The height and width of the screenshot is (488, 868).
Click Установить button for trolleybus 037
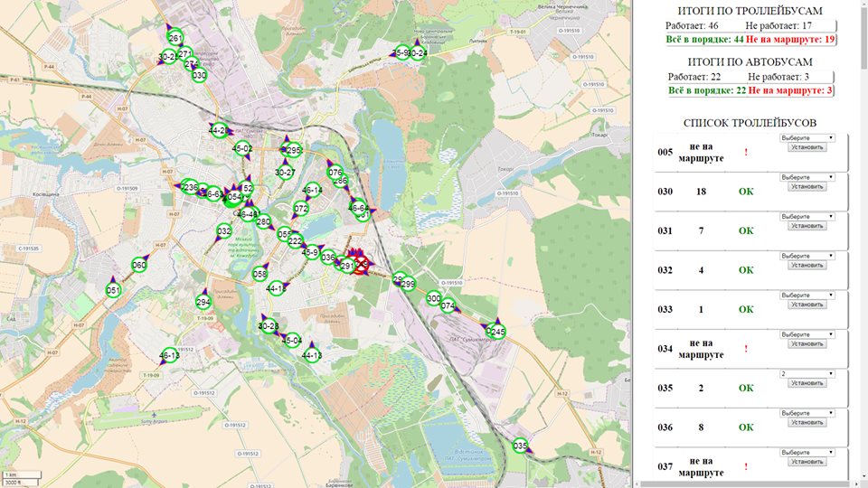[807, 462]
